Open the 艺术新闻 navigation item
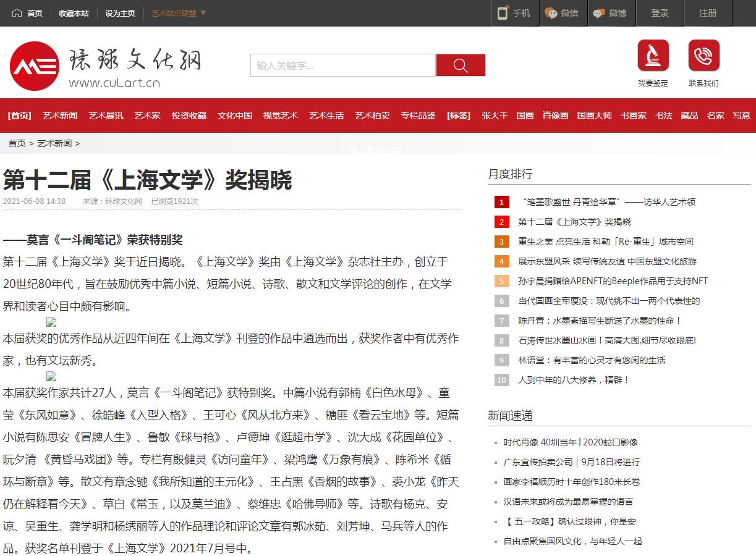The image size is (756, 556). tap(60, 116)
